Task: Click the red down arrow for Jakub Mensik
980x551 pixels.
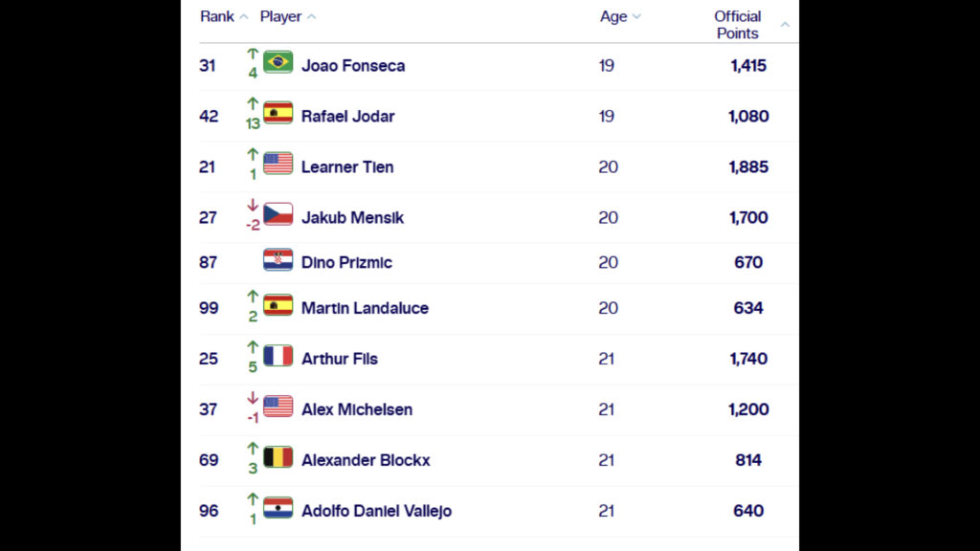Action: tap(253, 205)
